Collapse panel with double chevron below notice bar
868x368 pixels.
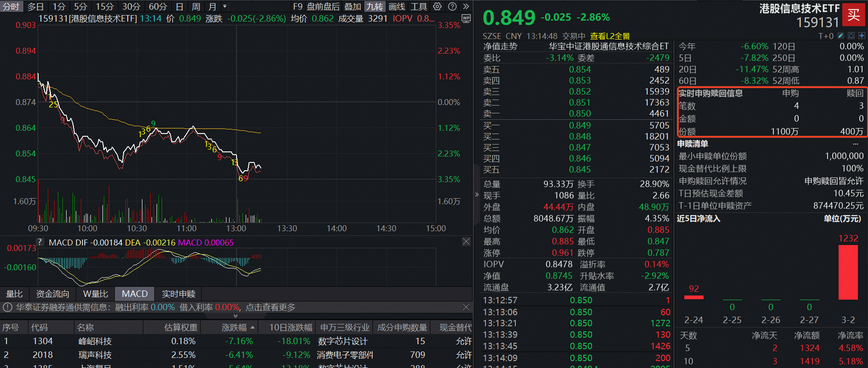pyautogui.click(x=236, y=316)
